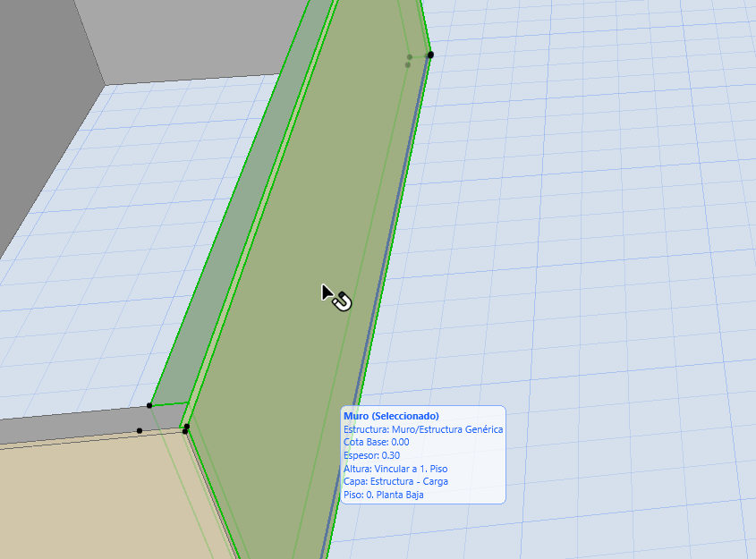Select the beige floor slab at bottom-left

[89, 501]
